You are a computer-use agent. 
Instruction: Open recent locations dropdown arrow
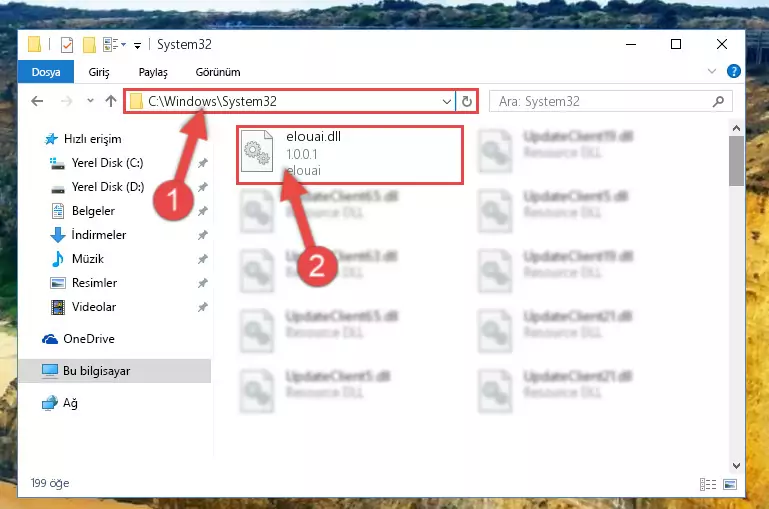click(90, 101)
